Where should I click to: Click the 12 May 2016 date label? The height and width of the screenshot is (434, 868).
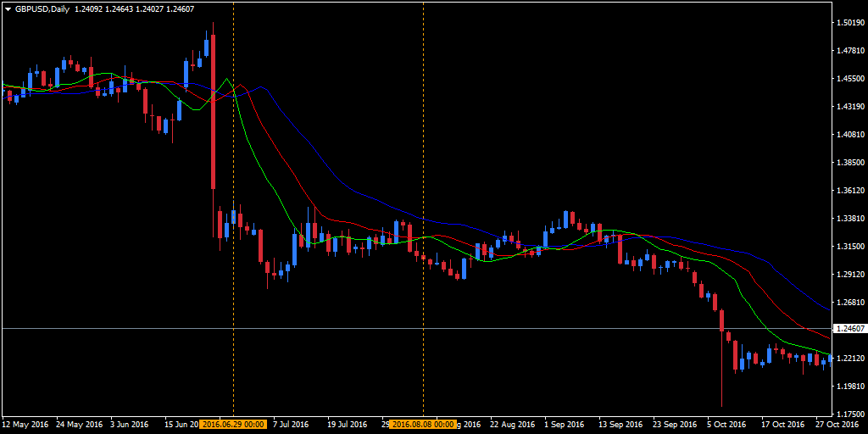coord(25,425)
